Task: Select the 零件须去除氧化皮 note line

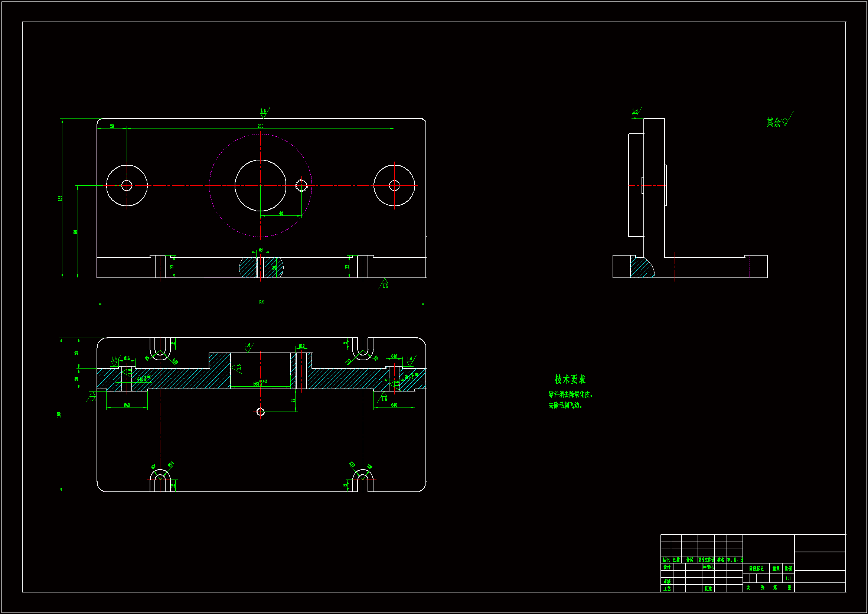Action: (x=571, y=394)
